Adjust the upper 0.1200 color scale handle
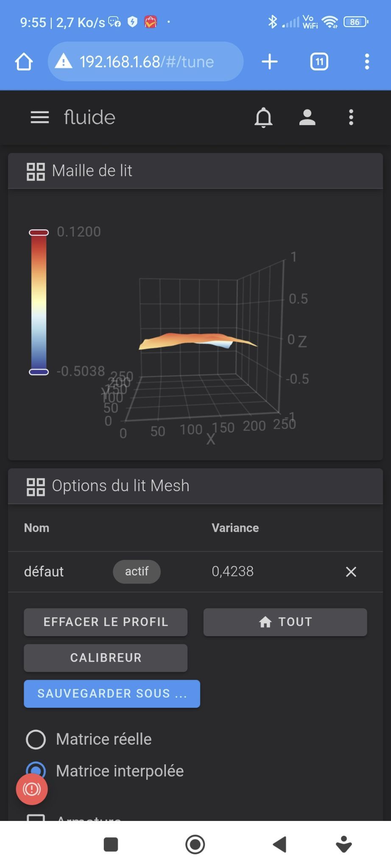391x868 pixels. (x=39, y=232)
